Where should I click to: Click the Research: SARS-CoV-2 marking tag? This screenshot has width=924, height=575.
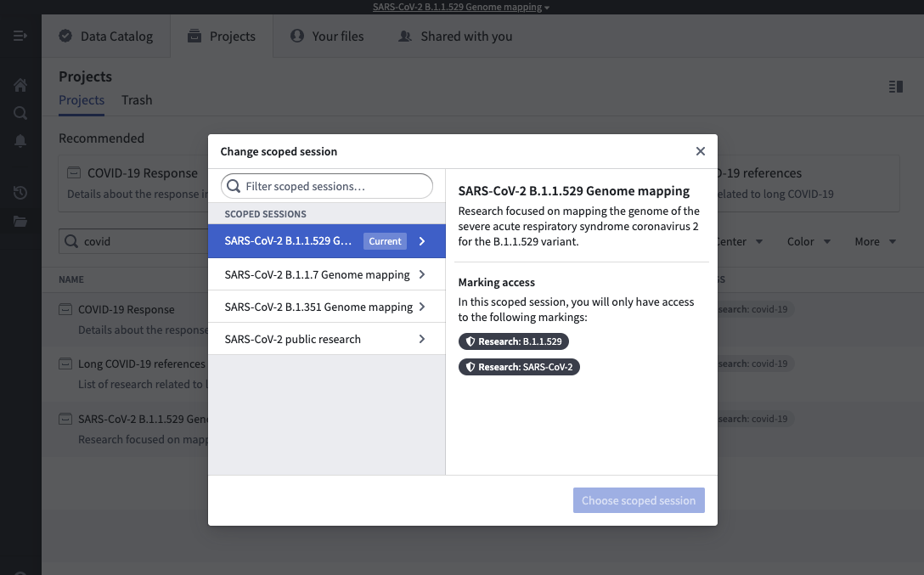pos(519,367)
